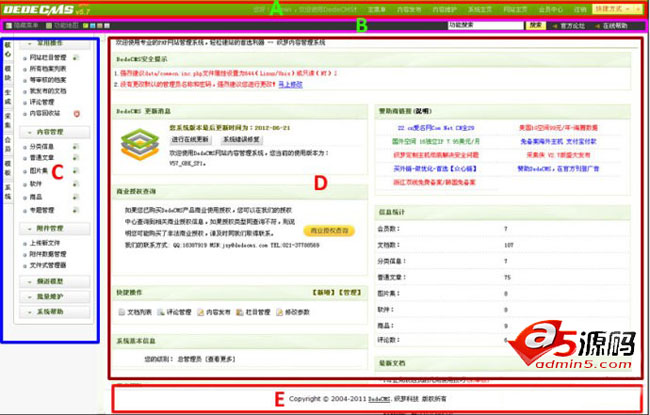This screenshot has height=415, width=650.
Task: Click add icon beside 软件
Action: pyautogui.click(x=76, y=184)
